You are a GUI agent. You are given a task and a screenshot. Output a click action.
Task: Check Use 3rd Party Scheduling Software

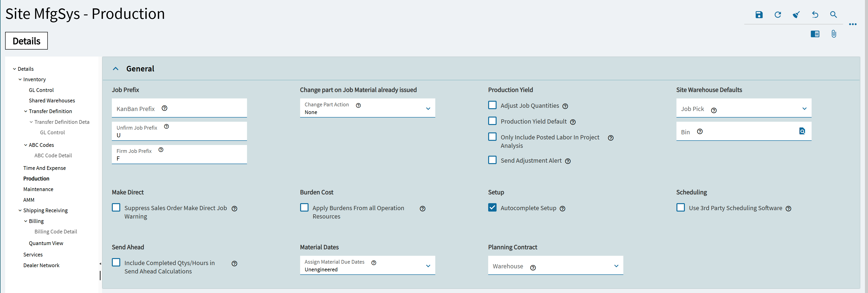click(x=680, y=208)
